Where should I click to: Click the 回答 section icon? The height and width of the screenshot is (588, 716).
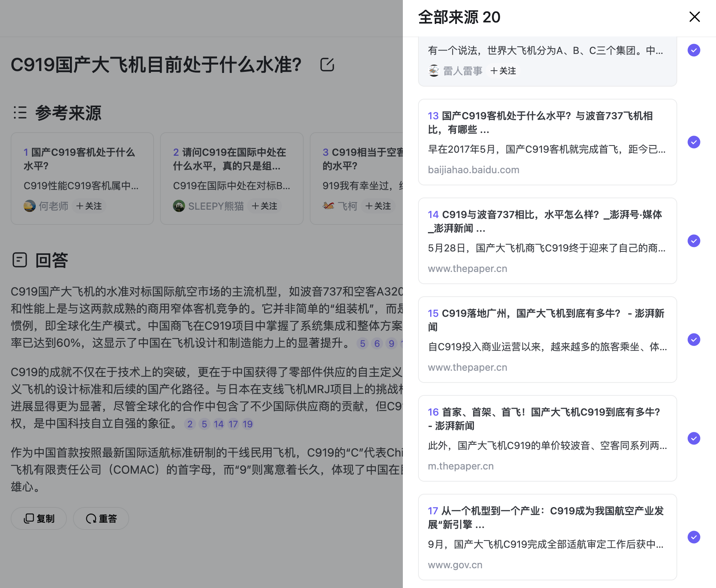pos(20,260)
